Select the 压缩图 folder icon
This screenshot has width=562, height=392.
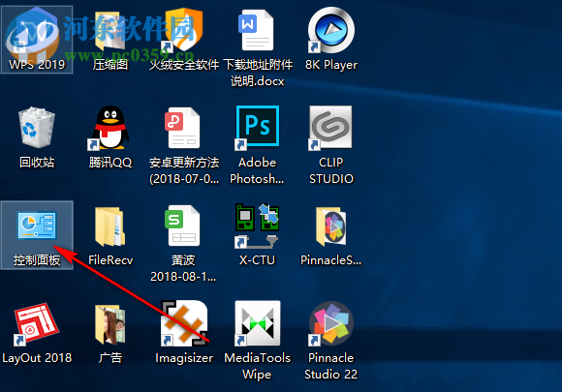[x=109, y=32]
